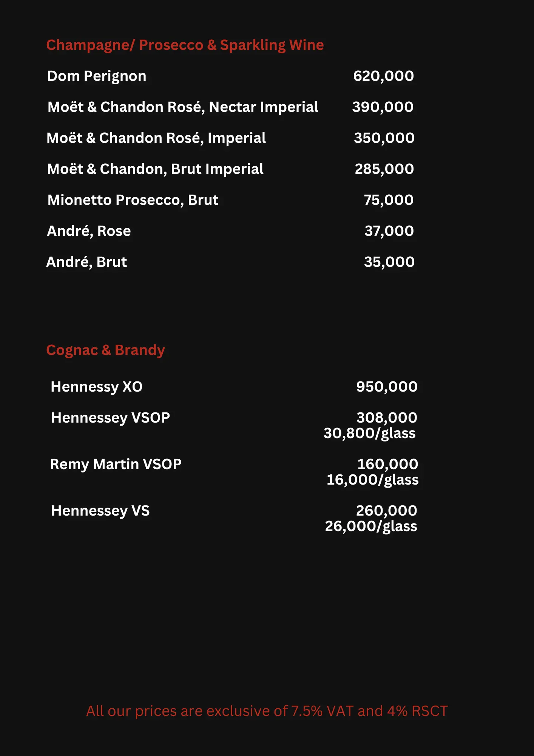Image resolution: width=534 pixels, height=756 pixels.
Task: Select the 390,000 price
Action: (x=383, y=107)
